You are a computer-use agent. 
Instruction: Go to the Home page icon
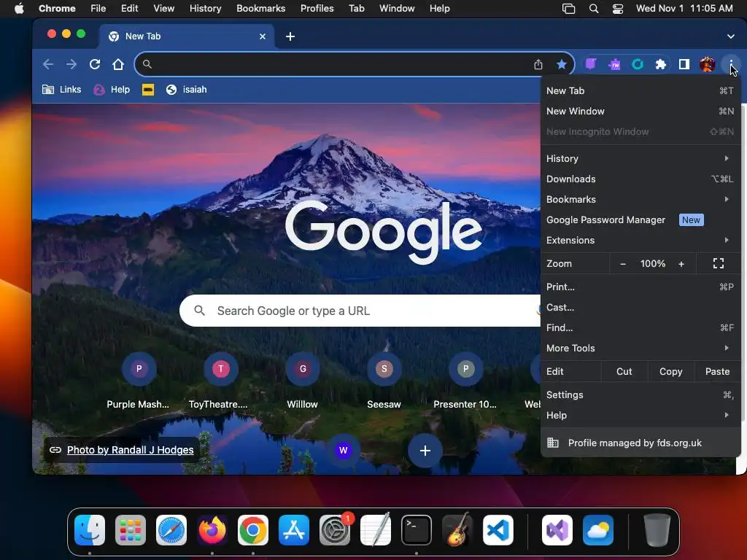pyautogui.click(x=118, y=64)
